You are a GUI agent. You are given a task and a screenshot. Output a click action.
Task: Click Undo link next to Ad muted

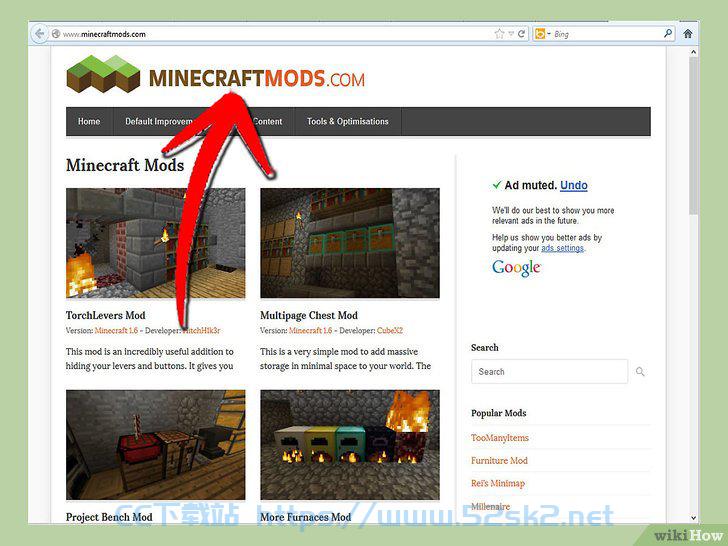(573, 185)
